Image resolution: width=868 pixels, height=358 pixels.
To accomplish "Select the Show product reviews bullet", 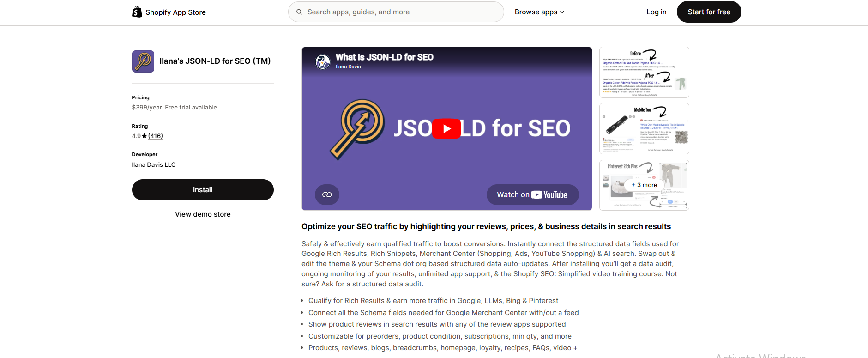I will point(437,324).
